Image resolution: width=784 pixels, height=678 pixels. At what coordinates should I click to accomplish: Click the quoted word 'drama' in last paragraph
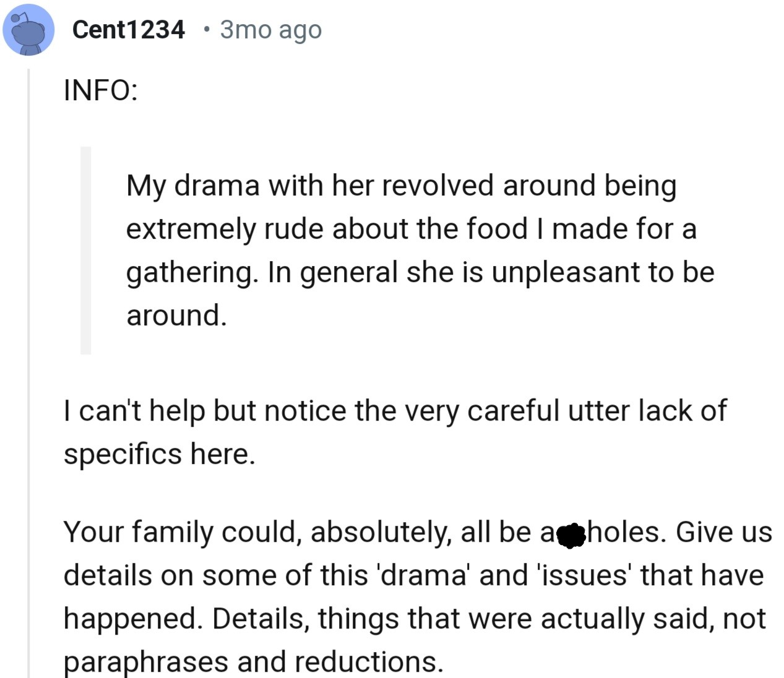(423, 575)
